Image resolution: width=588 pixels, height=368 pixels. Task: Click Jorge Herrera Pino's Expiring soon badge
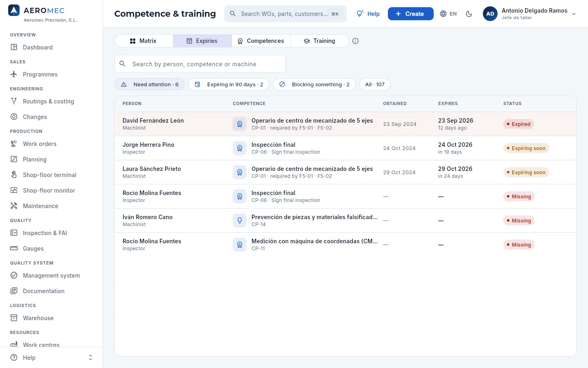pos(526,148)
